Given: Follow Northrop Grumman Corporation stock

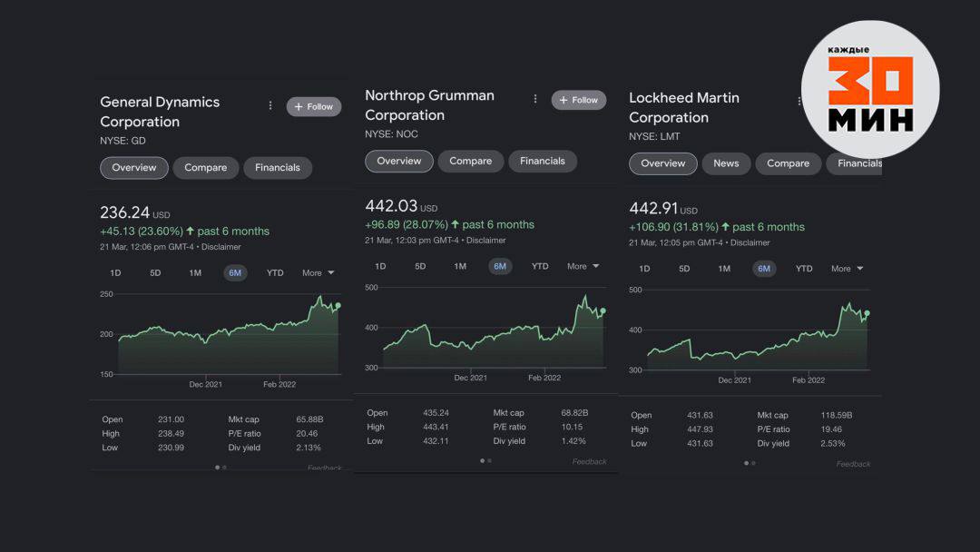Looking at the screenshot, I should click(x=579, y=100).
